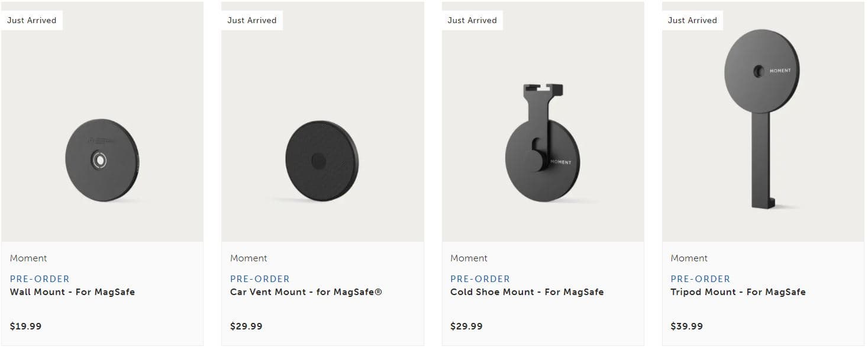Viewport: 868px width, 349px height.
Task: Click Moment brand label on Cold Shoe Mount
Action: click(469, 258)
